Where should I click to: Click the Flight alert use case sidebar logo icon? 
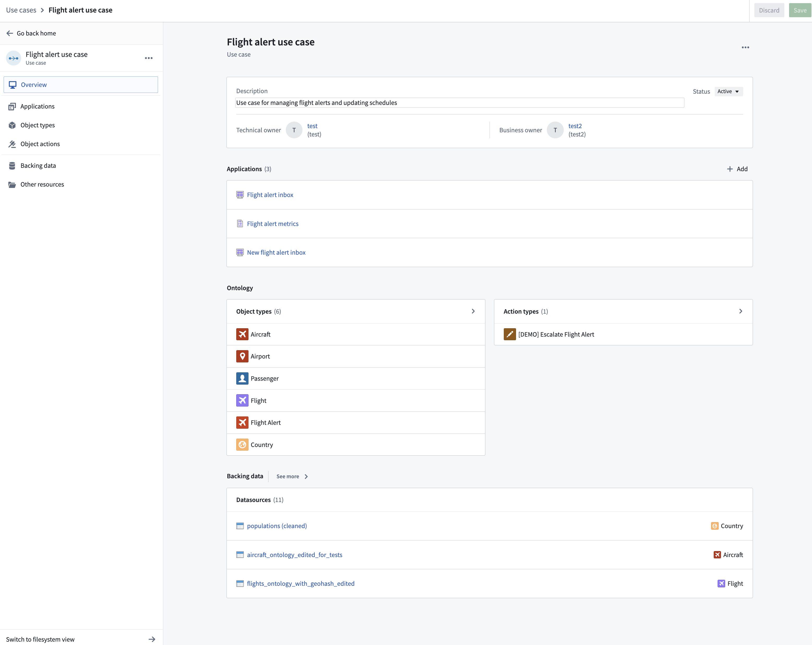click(14, 58)
